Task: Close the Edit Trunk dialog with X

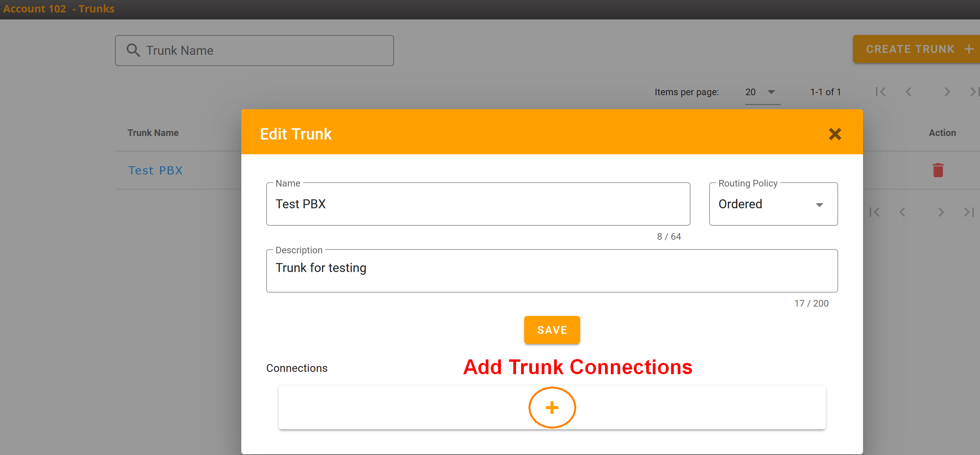Action: click(x=835, y=134)
